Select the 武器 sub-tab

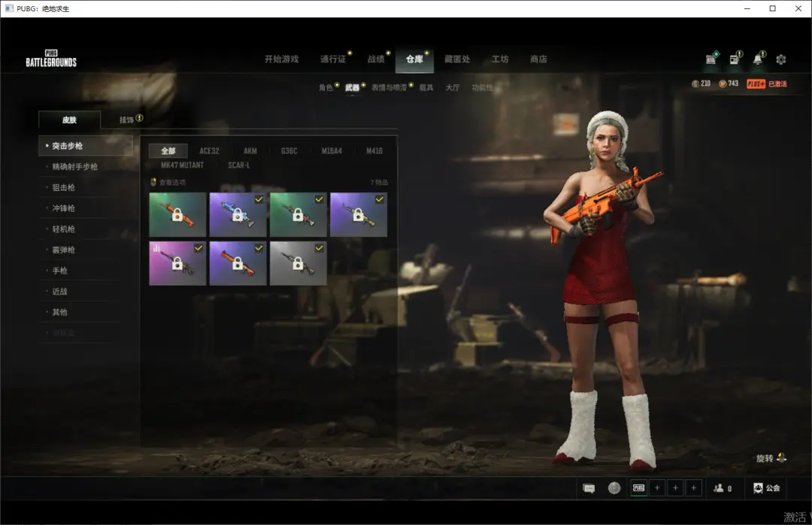[x=352, y=87]
